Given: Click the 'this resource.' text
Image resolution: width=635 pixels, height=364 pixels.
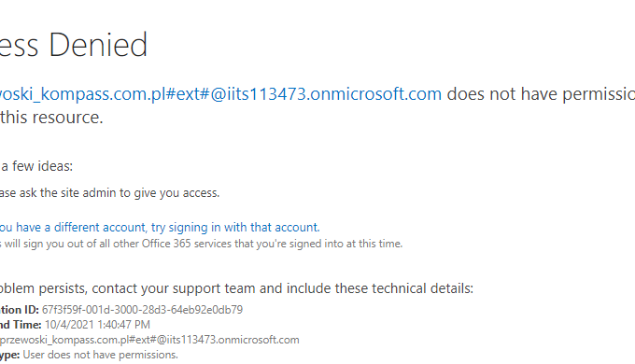Looking at the screenshot, I should coord(51,118).
